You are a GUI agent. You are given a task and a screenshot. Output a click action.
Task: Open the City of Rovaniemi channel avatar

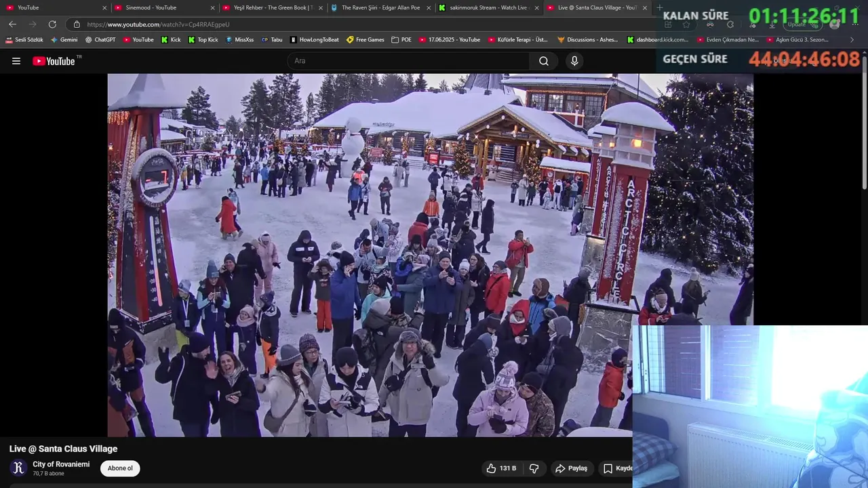[x=18, y=468]
